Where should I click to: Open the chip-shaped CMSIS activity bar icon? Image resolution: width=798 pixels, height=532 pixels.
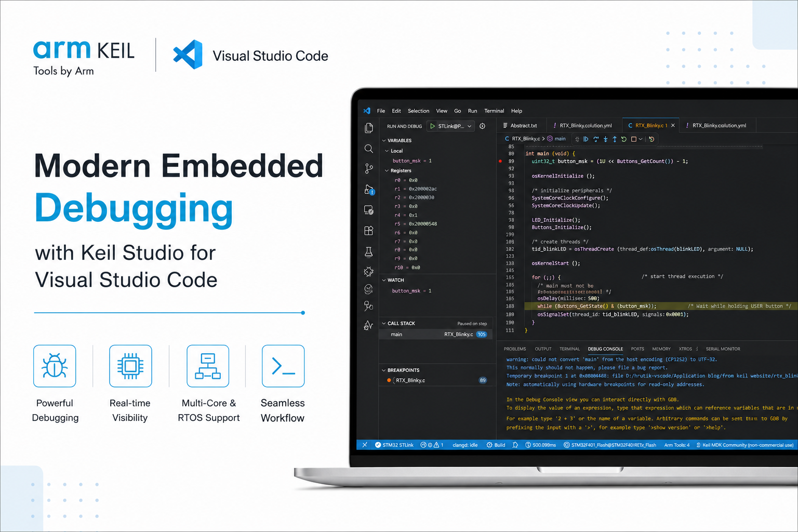(369, 272)
